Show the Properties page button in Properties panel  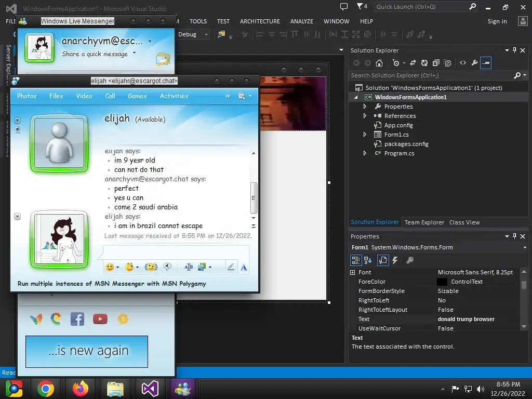tap(383, 260)
